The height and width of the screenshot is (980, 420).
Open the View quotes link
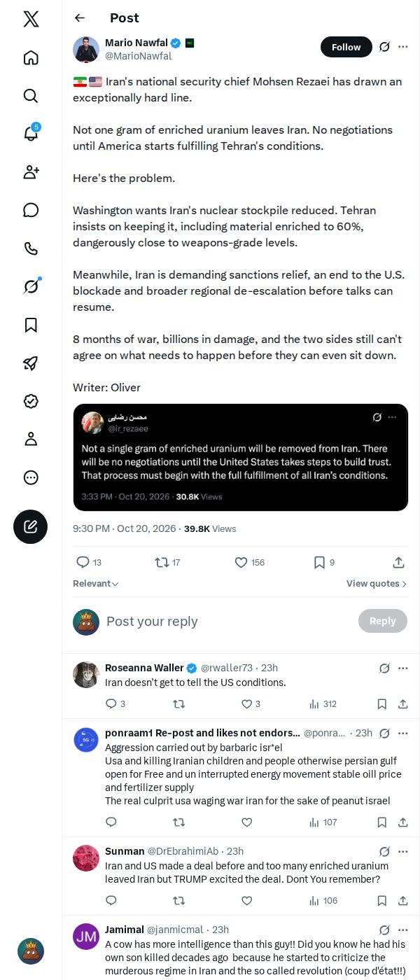377,584
